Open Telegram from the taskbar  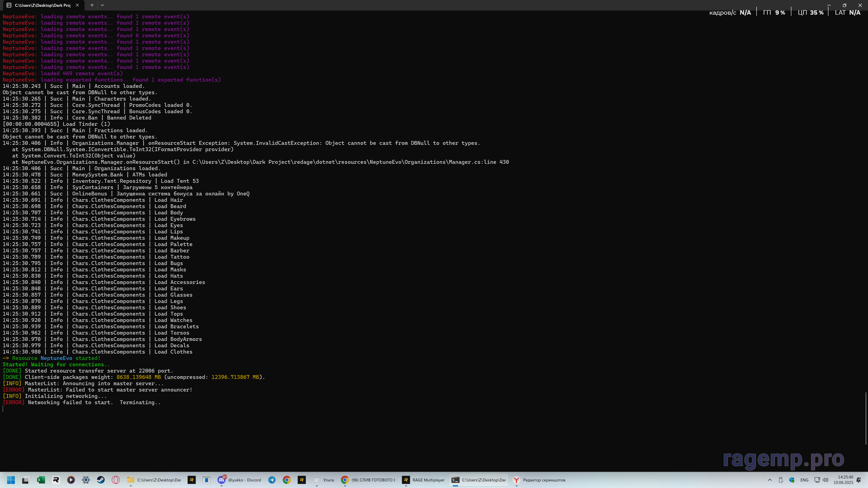tap(271, 480)
